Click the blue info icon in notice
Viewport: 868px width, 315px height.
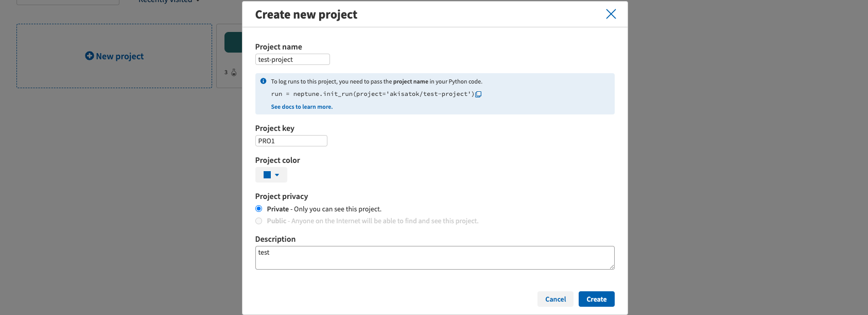(263, 81)
